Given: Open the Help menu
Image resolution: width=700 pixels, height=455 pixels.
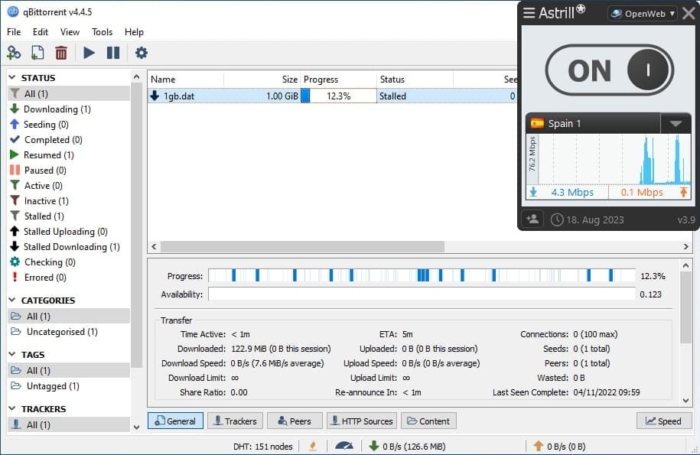Looking at the screenshot, I should (134, 32).
